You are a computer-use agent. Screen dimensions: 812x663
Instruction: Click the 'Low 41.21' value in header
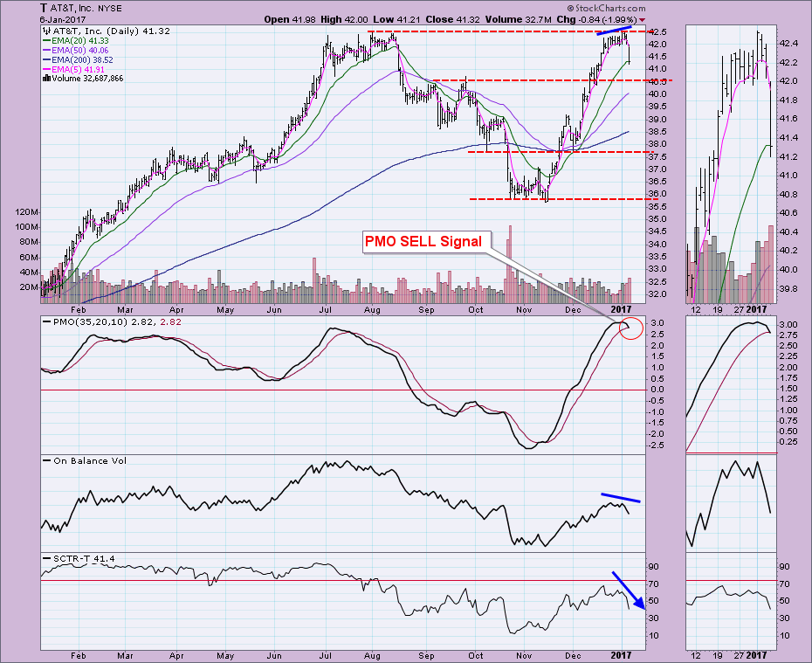pyautogui.click(x=396, y=20)
